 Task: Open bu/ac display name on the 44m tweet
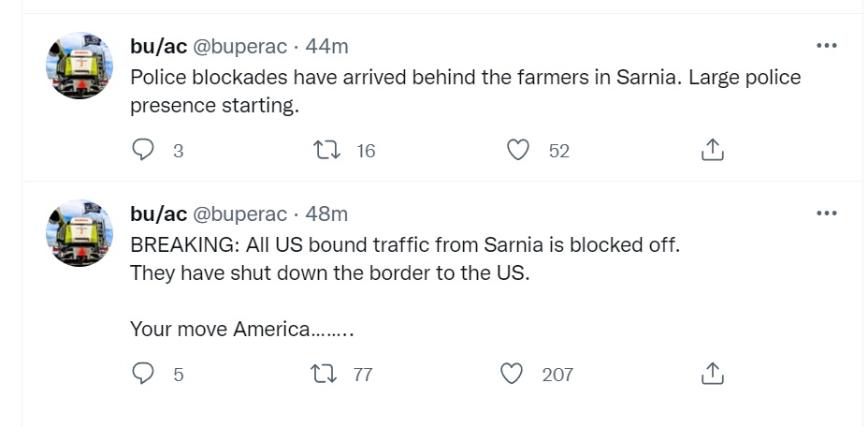pos(158,46)
